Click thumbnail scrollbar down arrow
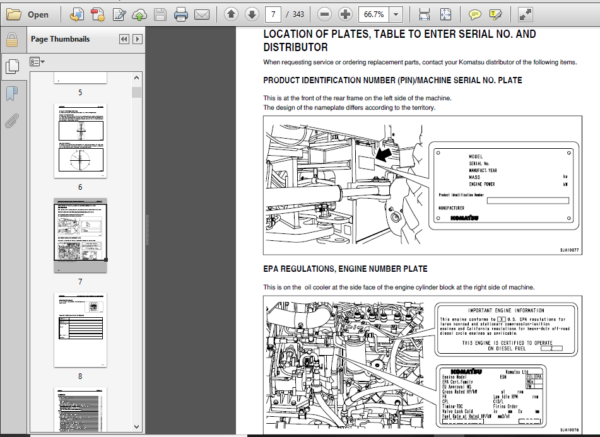The height and width of the screenshot is (437, 600). [137, 427]
